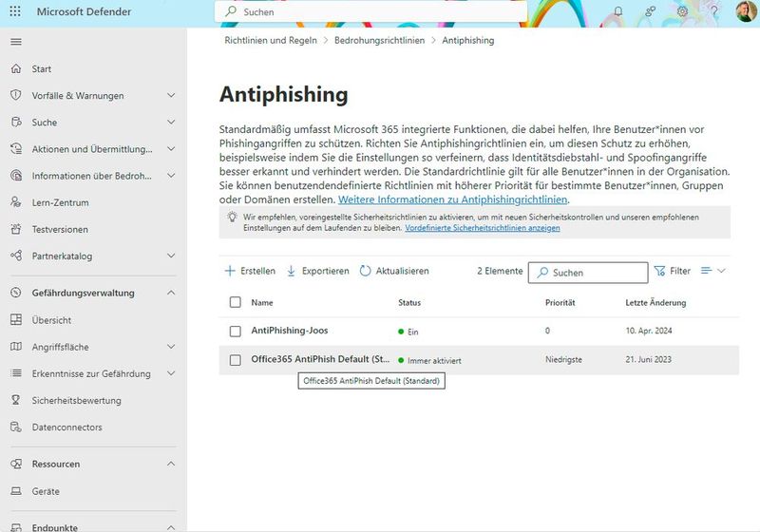This screenshot has width=760, height=532.
Task: Collapse the Gefährdungsverwaltung section chevron
Action: click(x=171, y=293)
